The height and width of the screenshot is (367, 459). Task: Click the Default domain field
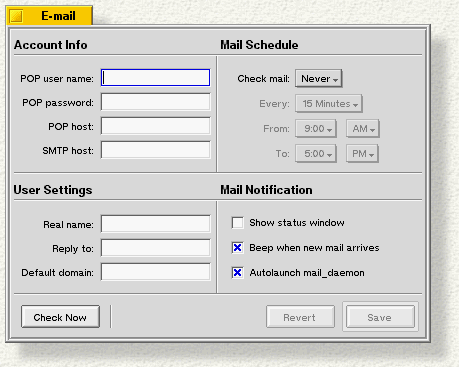pos(155,272)
